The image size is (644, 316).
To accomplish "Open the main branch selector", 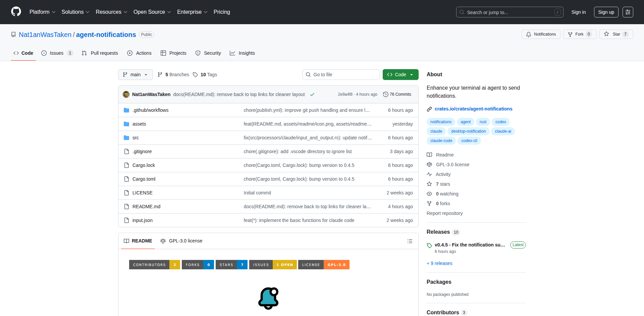I will [136, 75].
